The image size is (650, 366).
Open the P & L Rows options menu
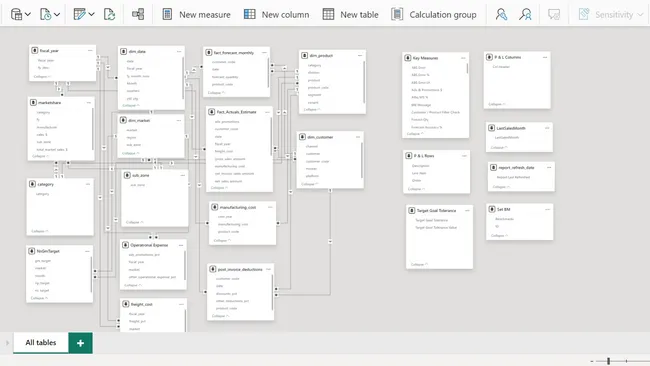pyautogui.click(x=464, y=156)
